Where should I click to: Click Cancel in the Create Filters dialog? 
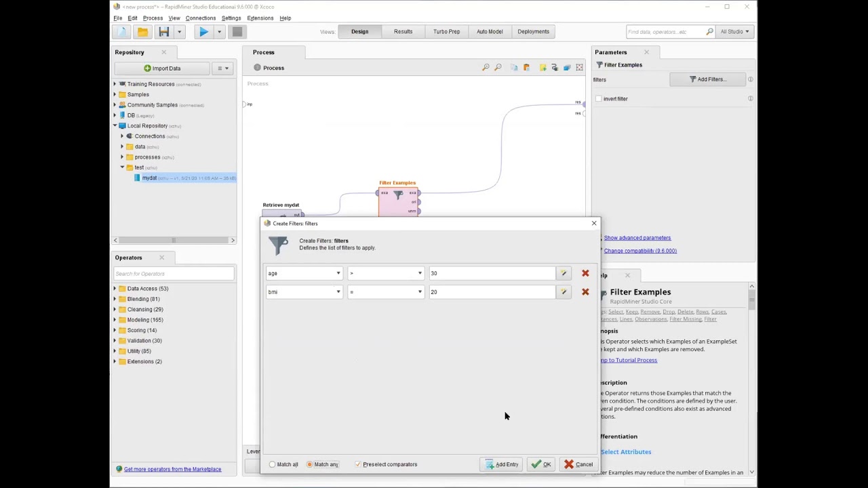(578, 465)
